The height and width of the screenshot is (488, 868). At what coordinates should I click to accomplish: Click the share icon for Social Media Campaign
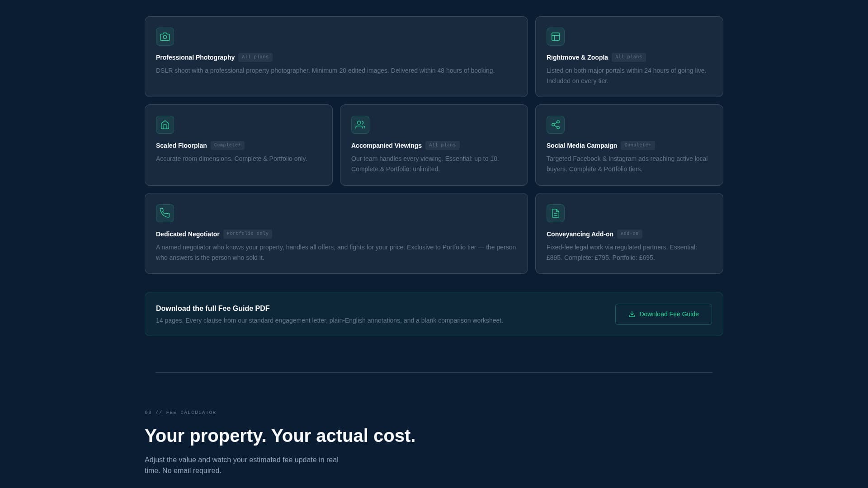(x=556, y=125)
